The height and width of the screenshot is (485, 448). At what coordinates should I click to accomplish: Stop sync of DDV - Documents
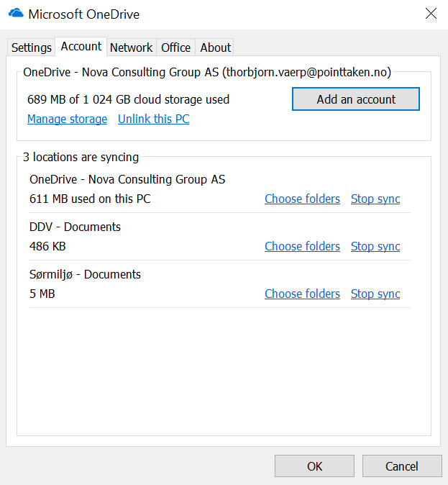[375, 247]
